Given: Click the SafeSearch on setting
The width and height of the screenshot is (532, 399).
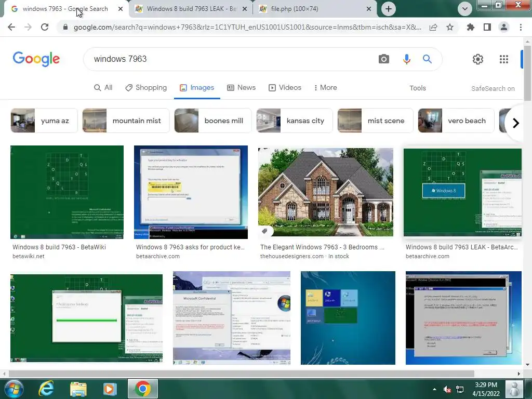Looking at the screenshot, I should 493,88.
